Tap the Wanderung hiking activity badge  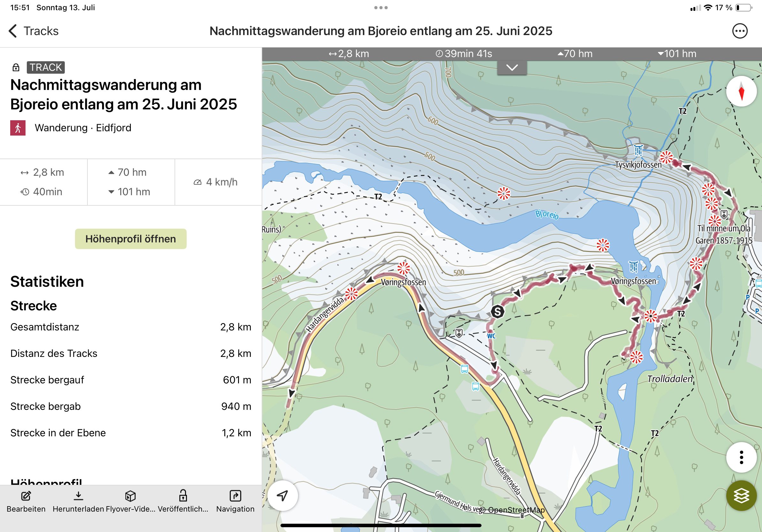18,128
